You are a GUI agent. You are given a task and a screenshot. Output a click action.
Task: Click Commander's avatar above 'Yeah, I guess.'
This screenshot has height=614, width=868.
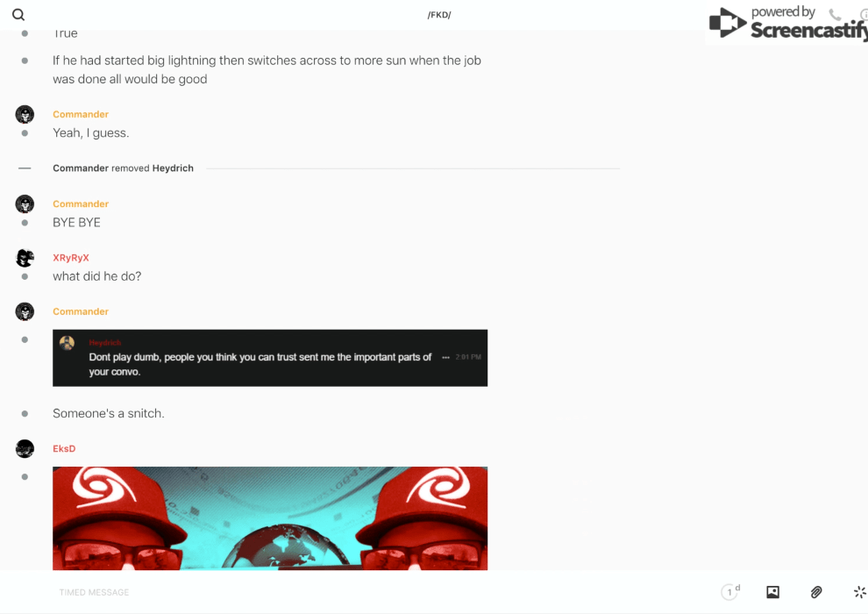[x=25, y=115]
